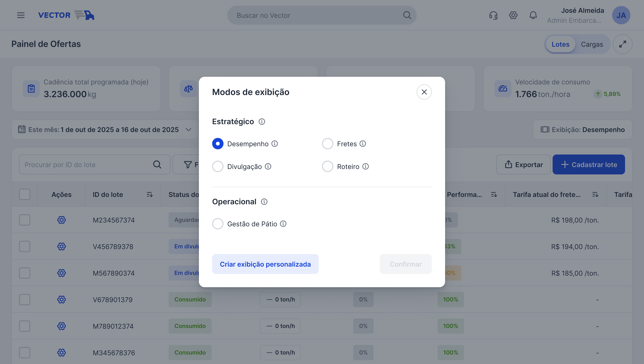Select the Fretes radio option
This screenshot has width=644, height=364.
point(327,144)
